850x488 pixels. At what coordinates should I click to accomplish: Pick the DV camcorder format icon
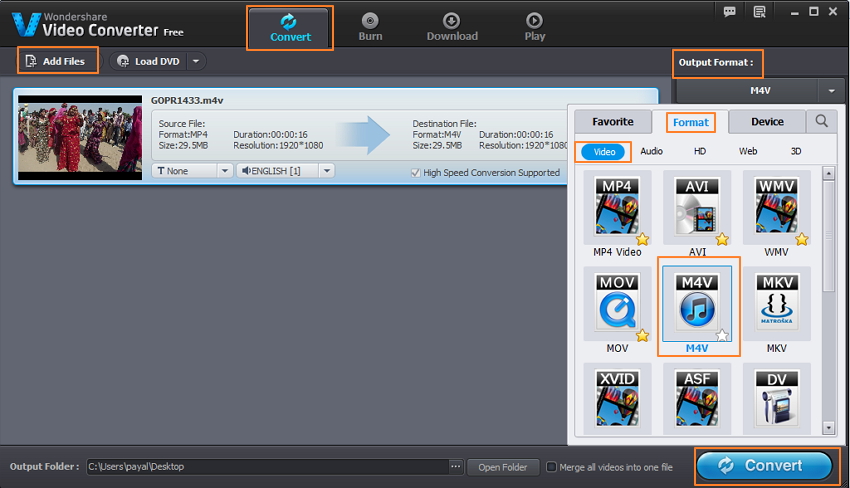click(776, 398)
